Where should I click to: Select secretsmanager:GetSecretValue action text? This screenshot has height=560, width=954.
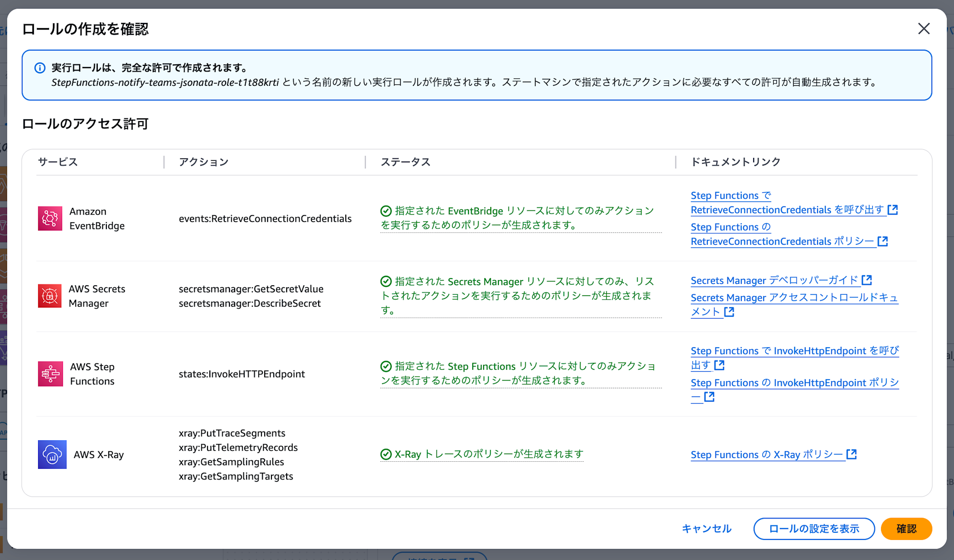coord(251,289)
